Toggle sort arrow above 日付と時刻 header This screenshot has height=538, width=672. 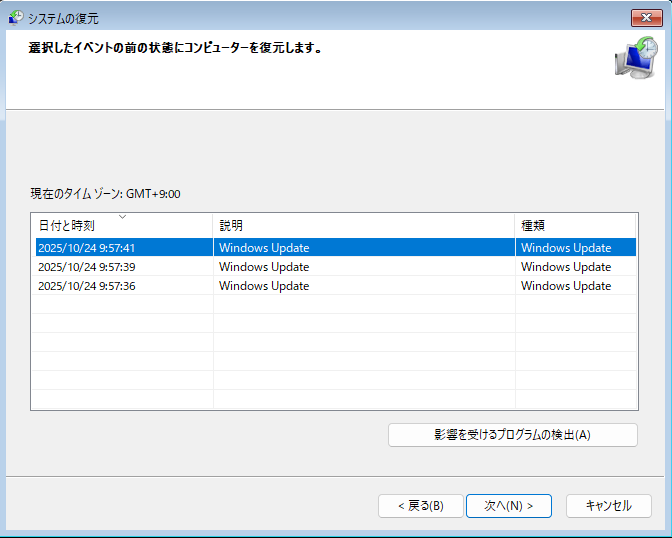(x=122, y=217)
